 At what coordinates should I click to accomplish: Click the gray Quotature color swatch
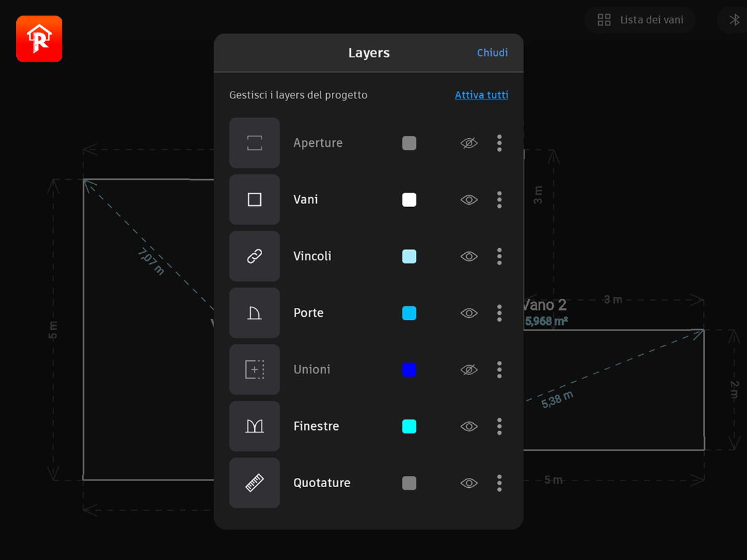(409, 483)
